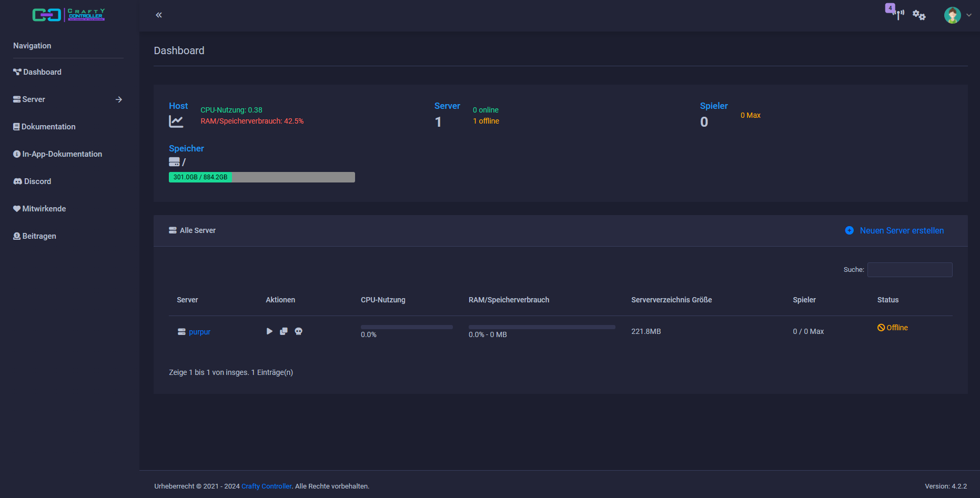Click the Crafty Controller logo
Screen dimensions: 980x498
pyautogui.click(x=68, y=15)
